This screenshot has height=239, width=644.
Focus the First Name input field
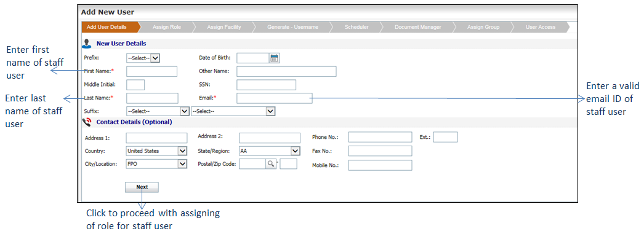(151, 71)
